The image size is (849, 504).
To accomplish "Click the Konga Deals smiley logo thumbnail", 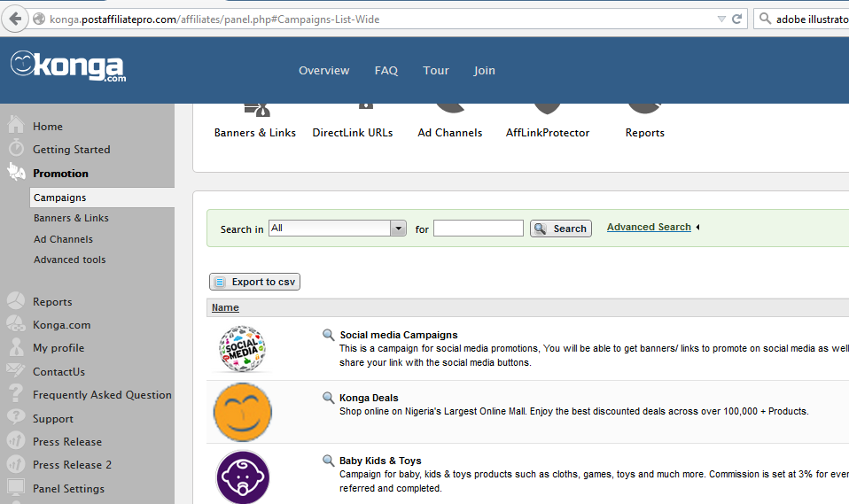I will click(x=243, y=412).
